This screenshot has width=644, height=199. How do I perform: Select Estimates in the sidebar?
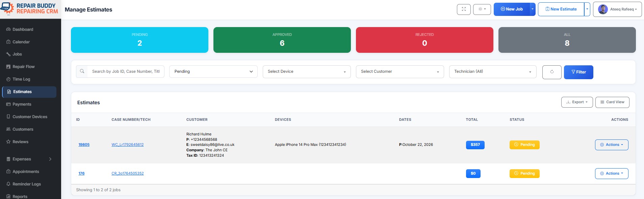click(x=29, y=92)
